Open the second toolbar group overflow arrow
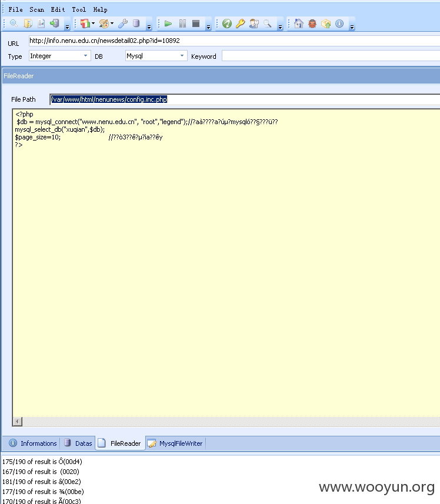 pos(149,27)
